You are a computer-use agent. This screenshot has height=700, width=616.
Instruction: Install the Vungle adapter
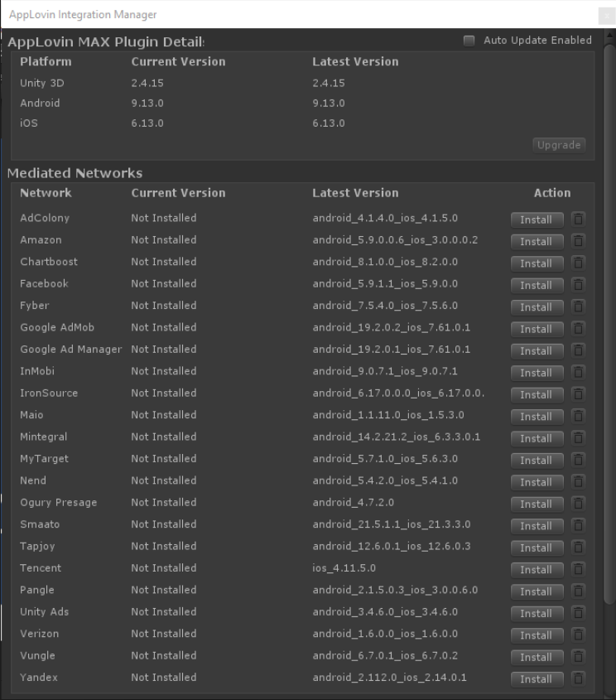pos(537,657)
